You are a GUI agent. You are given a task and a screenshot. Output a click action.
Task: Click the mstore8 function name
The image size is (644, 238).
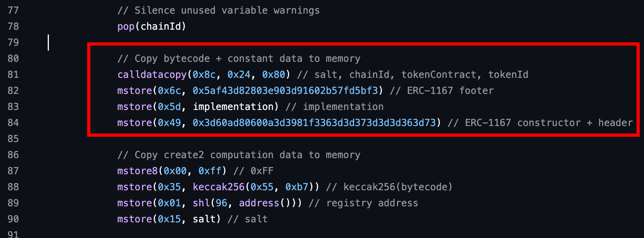pyautogui.click(x=137, y=171)
